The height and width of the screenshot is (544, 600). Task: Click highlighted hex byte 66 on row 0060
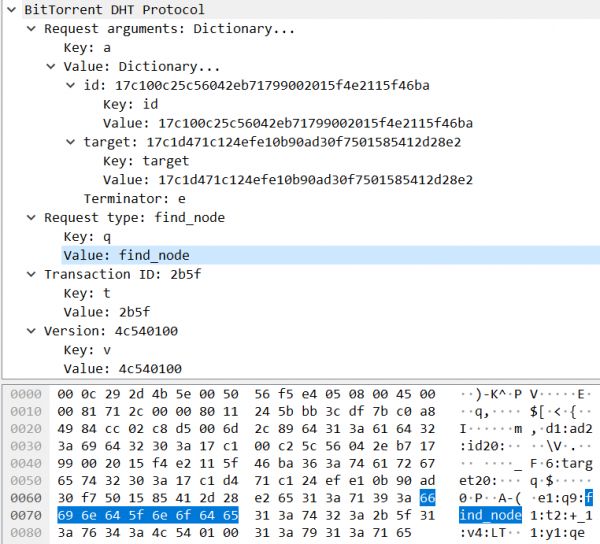[427, 498]
